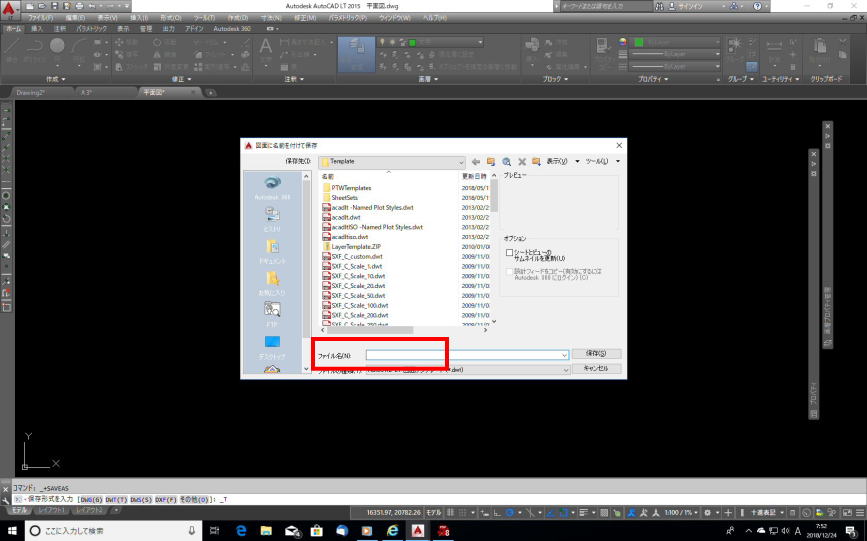Open File Explorer from the taskbar
Viewport: 867px width, 541px height.
(x=267, y=530)
